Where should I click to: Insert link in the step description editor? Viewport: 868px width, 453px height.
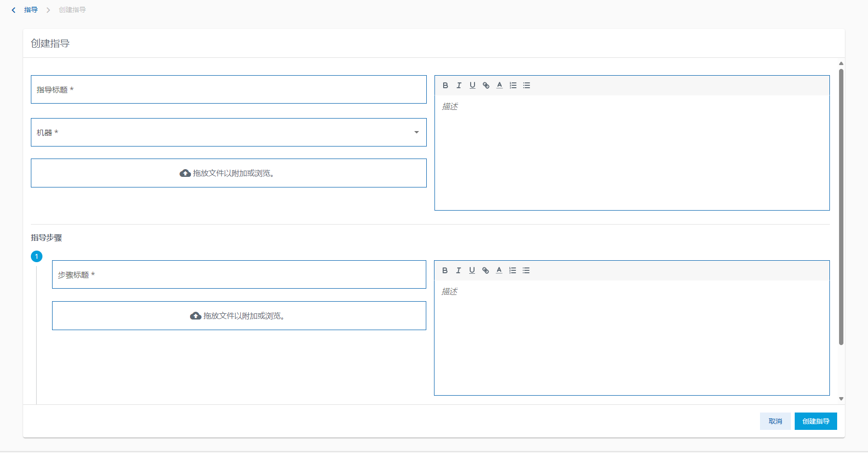coord(486,270)
